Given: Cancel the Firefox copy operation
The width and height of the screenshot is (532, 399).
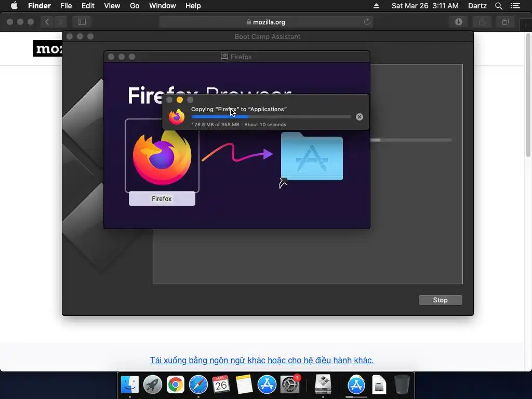Looking at the screenshot, I should 360,117.
